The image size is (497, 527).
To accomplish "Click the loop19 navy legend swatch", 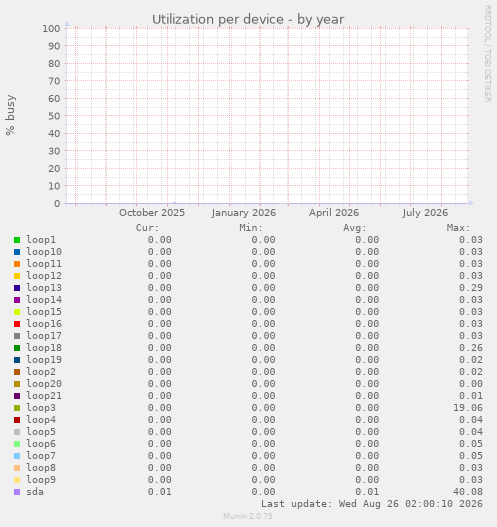I will tap(17, 360).
